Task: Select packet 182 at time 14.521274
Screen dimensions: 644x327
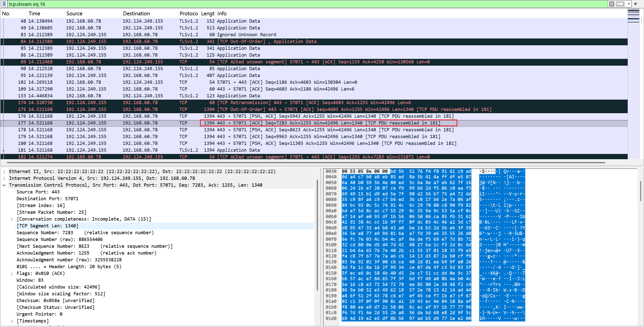Action: (x=314, y=157)
